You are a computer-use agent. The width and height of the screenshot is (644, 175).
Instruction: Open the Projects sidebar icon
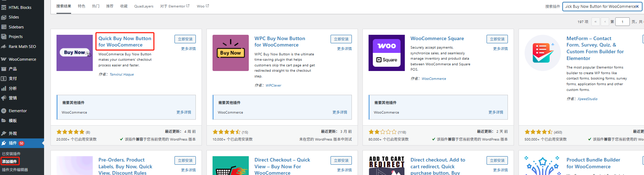click(x=4, y=37)
